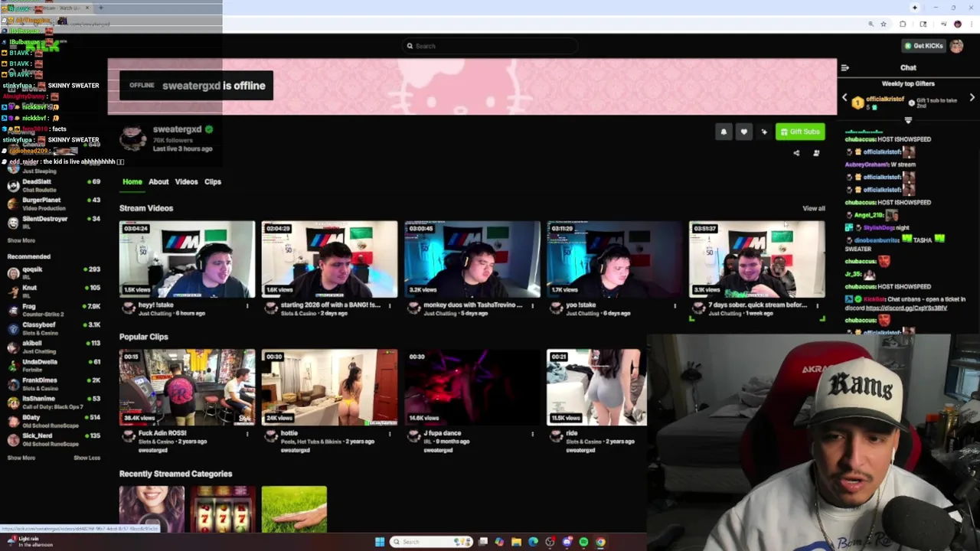
Task: Open Classybeef recommended channel
Action: click(x=54, y=328)
